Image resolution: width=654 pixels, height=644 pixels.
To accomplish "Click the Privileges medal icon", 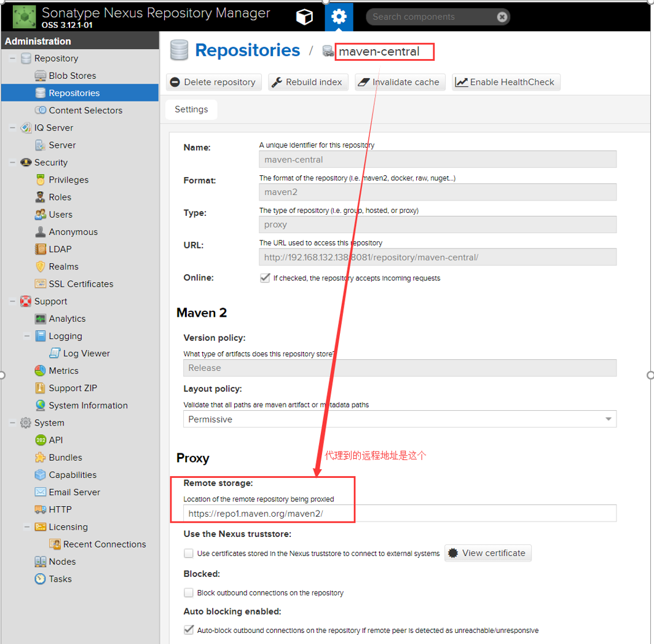I will point(41,180).
